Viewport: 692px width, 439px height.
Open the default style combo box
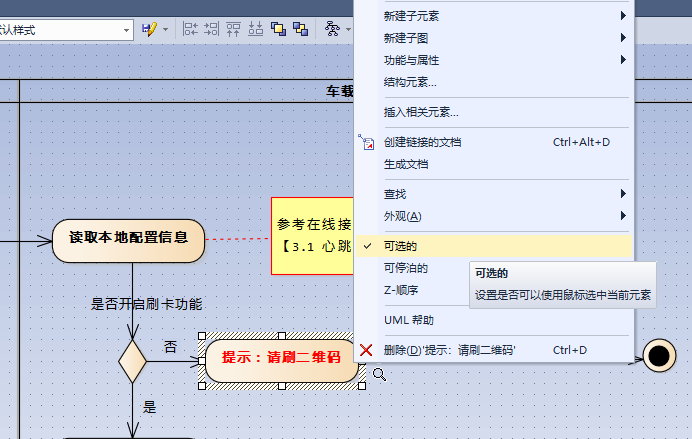[x=66, y=30]
